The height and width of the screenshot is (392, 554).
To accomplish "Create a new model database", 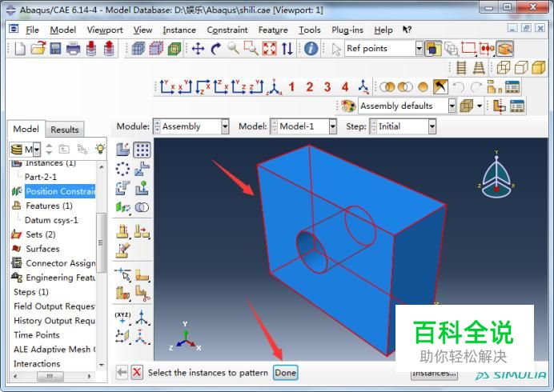I will point(20,48).
